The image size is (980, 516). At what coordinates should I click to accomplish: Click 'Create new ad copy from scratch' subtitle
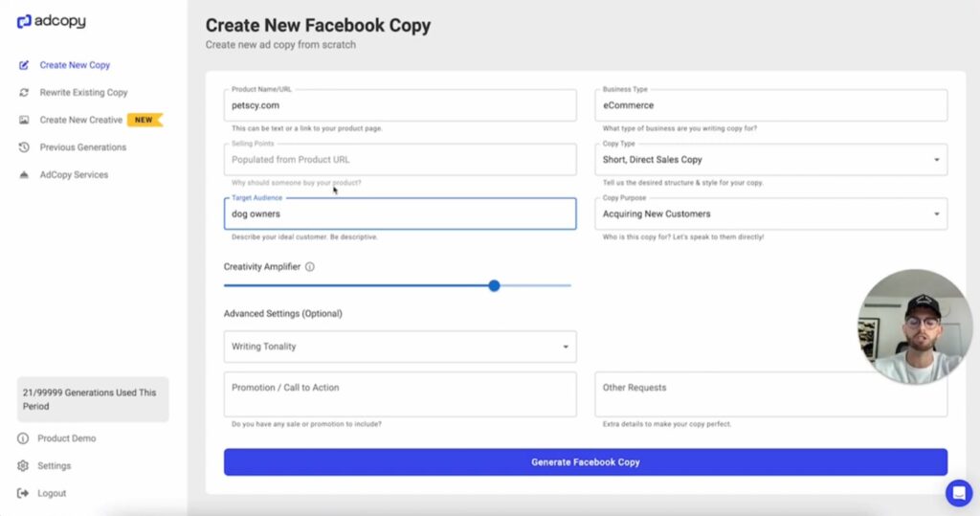[x=280, y=45]
